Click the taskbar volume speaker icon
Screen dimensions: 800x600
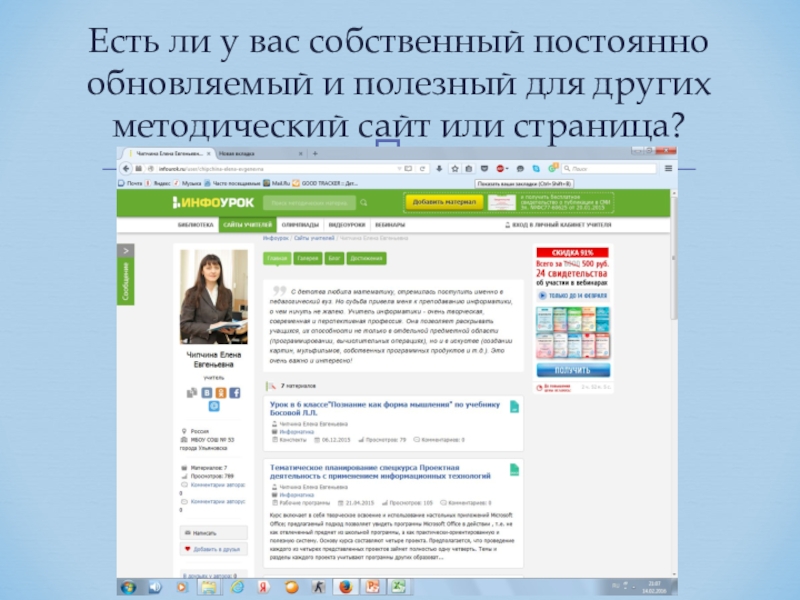[x=155, y=587]
